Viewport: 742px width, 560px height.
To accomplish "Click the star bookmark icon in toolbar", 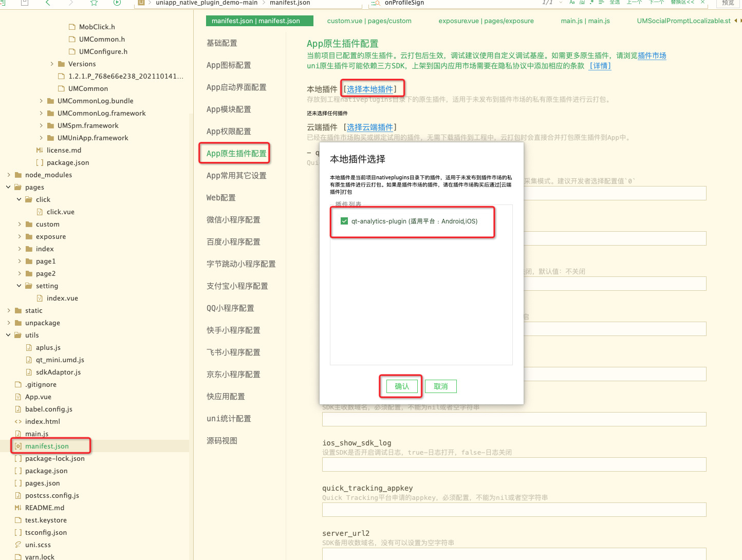I will (x=94, y=3).
